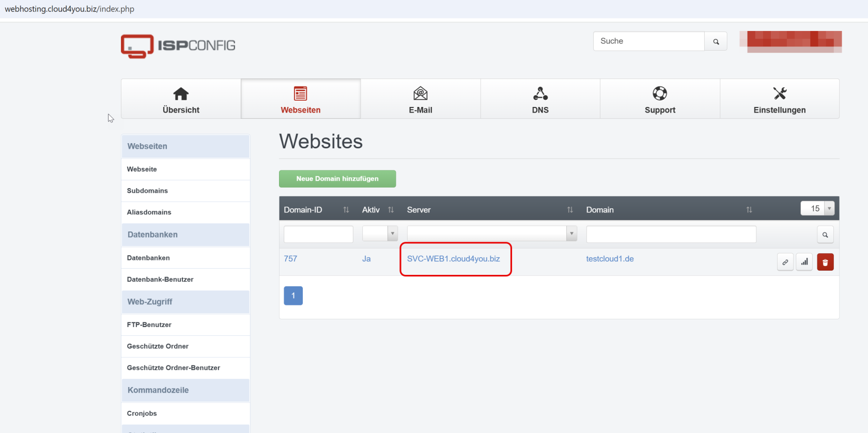The image size is (868, 433).
Task: Go to the Einstellungen tab
Action: [x=779, y=99]
